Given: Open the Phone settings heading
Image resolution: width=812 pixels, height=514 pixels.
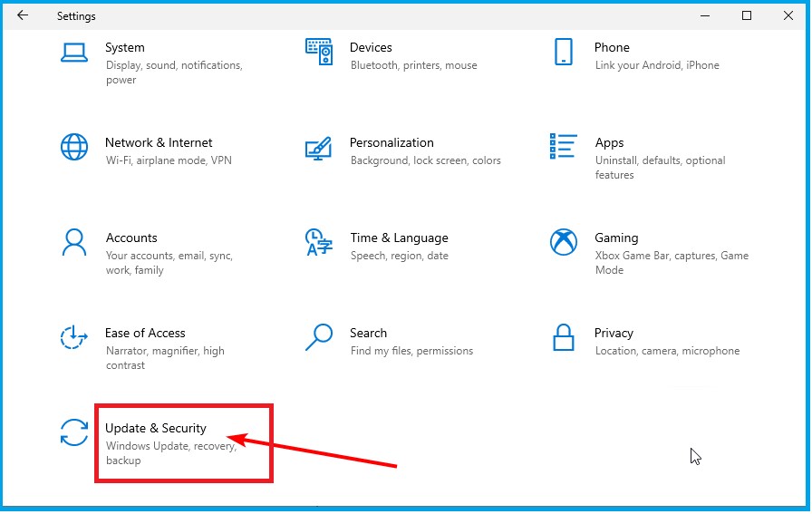Looking at the screenshot, I should [x=612, y=47].
